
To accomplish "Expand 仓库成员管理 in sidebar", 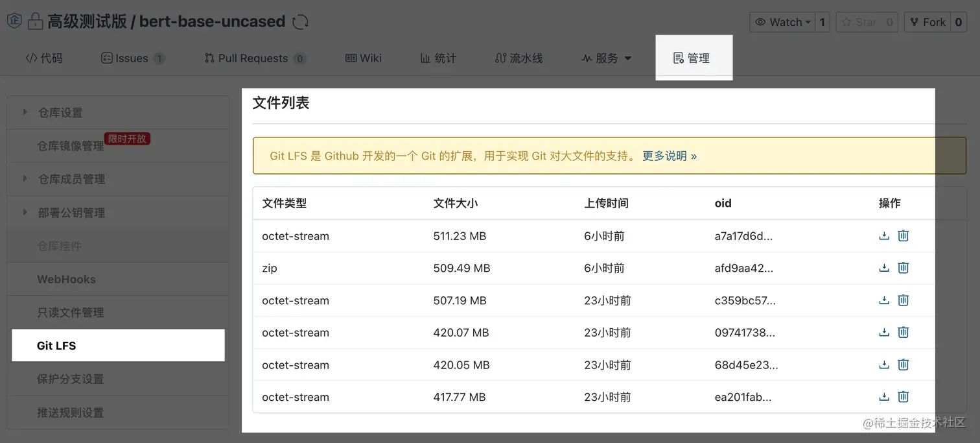I will tap(25, 178).
